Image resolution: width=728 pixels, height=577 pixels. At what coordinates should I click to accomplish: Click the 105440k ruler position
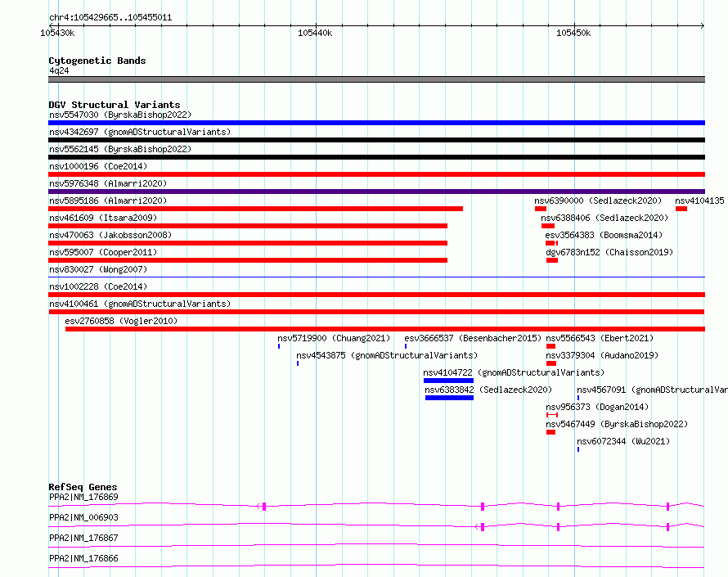315,33
